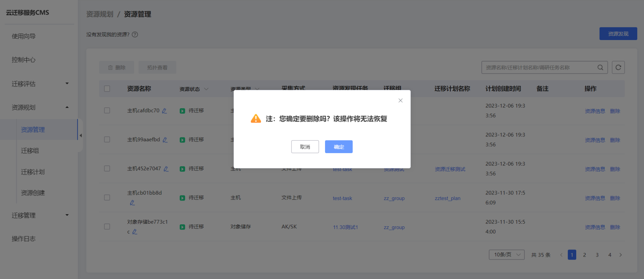Click the green status icon for 主机cafdbc70

pos(182,111)
